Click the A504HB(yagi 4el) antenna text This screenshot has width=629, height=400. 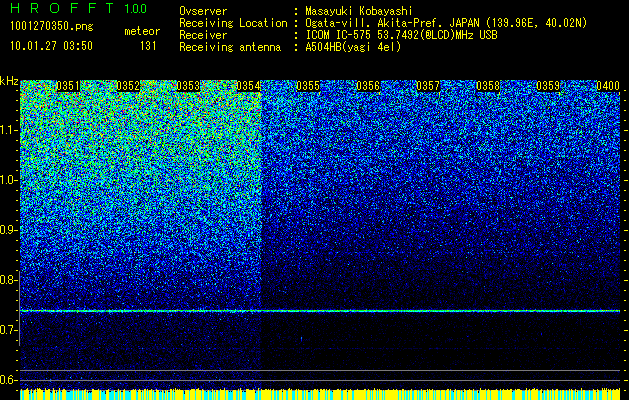(x=353, y=47)
